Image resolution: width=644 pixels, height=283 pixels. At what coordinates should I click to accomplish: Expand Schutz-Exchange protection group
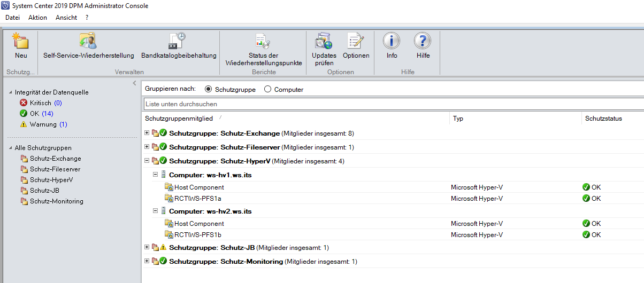coord(147,132)
